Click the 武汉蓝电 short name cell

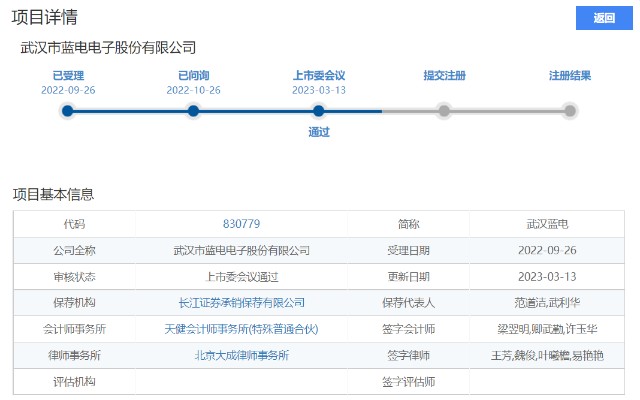pos(547,224)
